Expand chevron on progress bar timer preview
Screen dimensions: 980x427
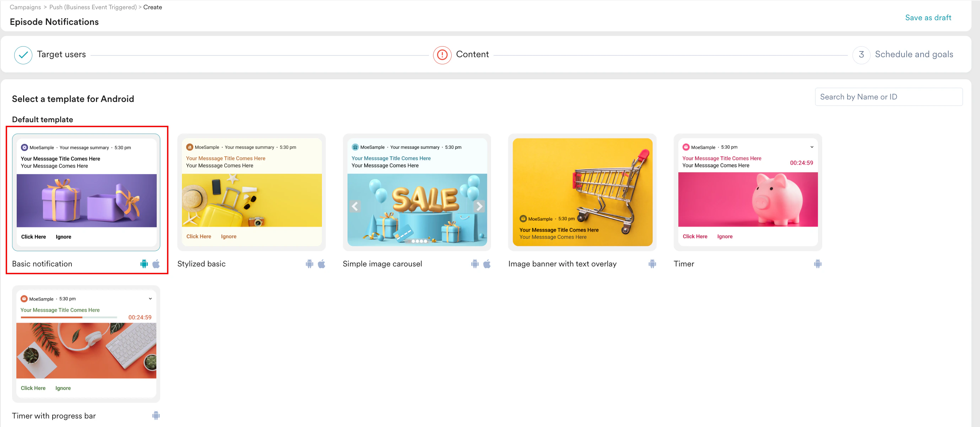[x=150, y=299]
